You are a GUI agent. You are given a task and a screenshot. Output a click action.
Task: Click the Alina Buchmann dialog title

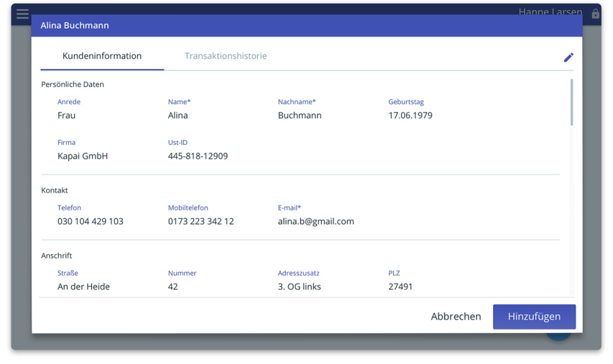tap(75, 26)
